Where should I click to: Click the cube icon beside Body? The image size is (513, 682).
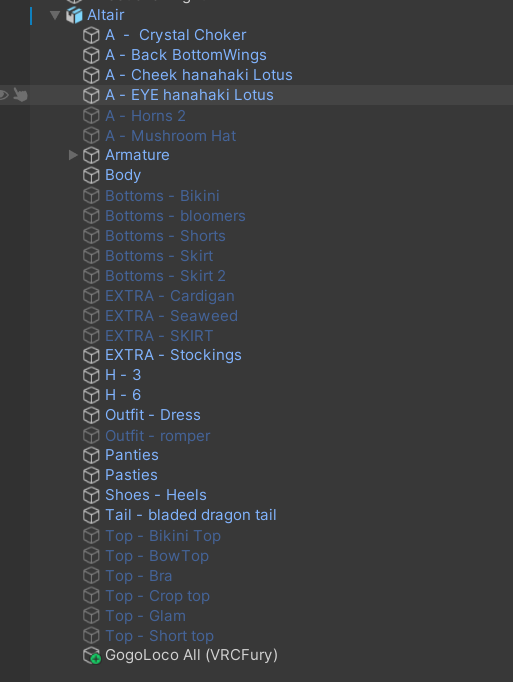[x=91, y=175]
